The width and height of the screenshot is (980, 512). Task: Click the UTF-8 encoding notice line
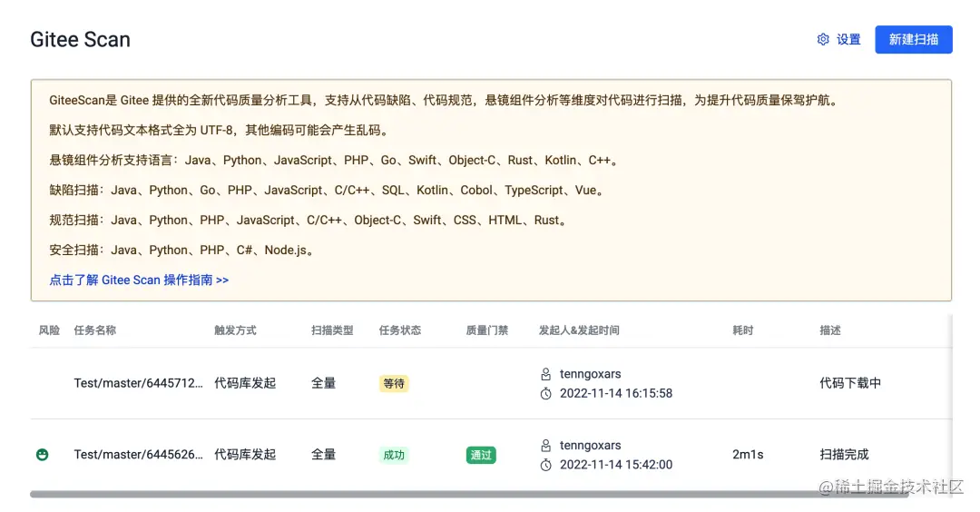point(220,130)
